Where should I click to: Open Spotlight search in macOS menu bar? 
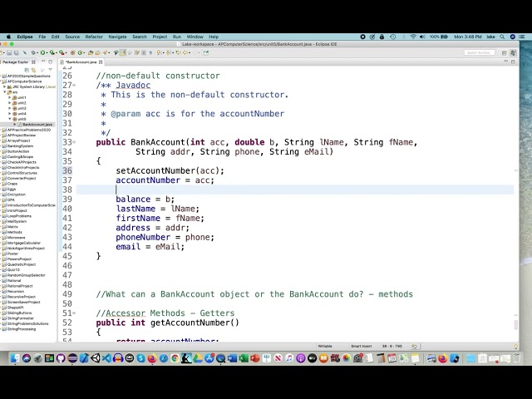click(502, 37)
